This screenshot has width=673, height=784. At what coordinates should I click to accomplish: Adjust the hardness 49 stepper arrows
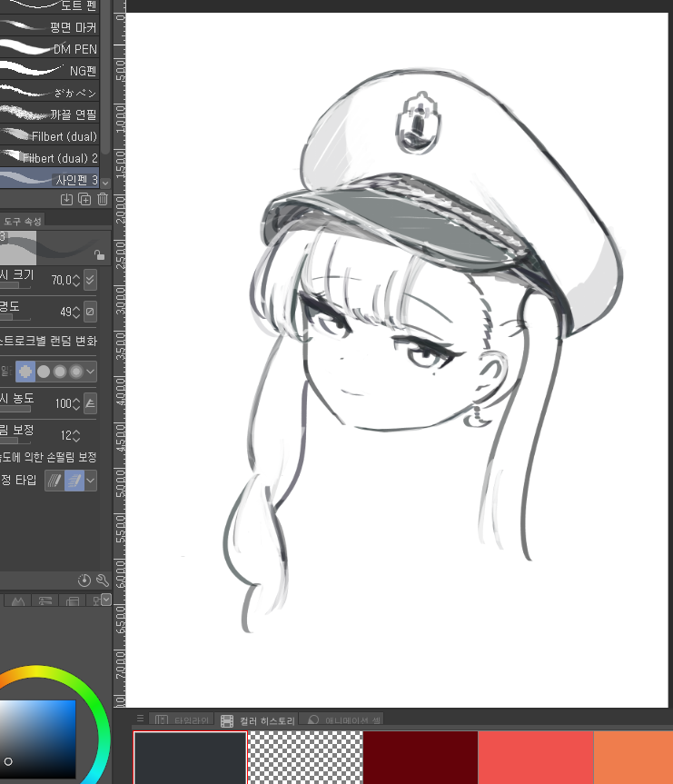76,312
